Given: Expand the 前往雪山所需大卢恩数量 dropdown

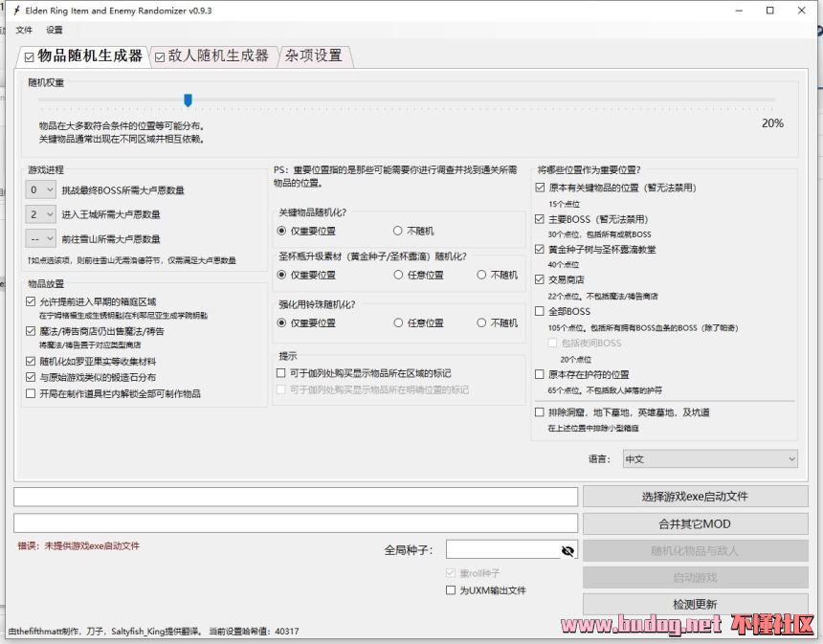Looking at the screenshot, I should (40, 239).
